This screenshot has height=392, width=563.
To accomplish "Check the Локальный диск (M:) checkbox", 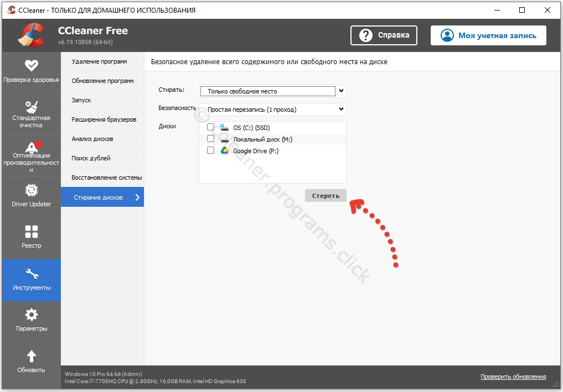I will (x=210, y=138).
